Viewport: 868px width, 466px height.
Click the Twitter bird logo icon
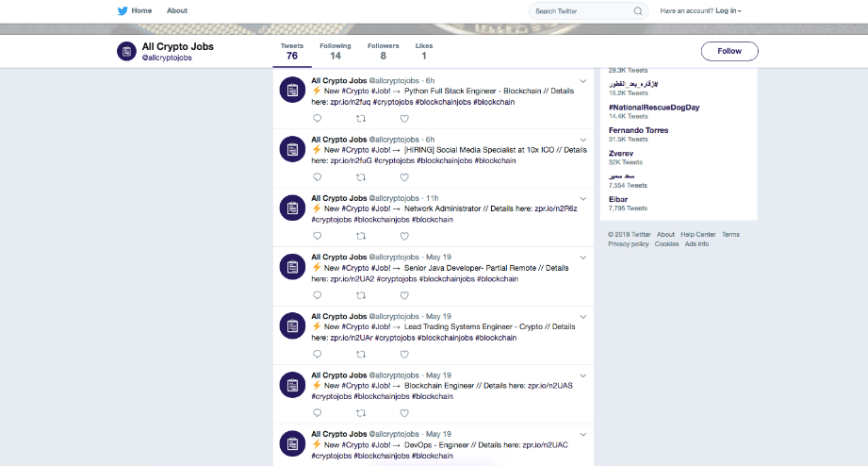click(123, 10)
